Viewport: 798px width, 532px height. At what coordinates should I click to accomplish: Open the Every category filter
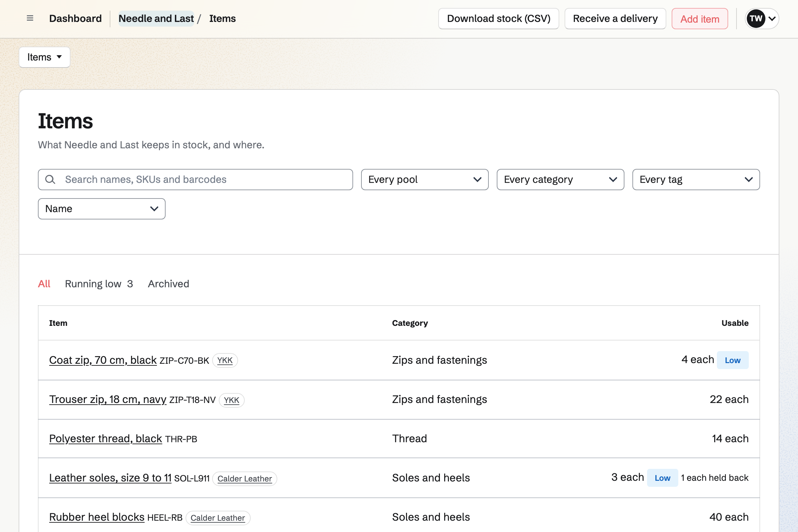(560, 180)
